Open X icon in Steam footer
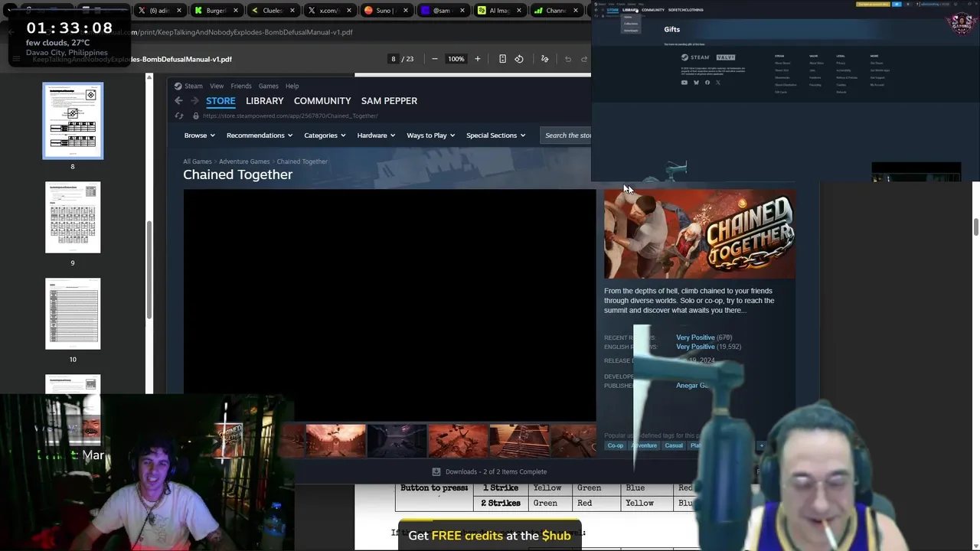The width and height of the screenshot is (980, 551). 717,82
